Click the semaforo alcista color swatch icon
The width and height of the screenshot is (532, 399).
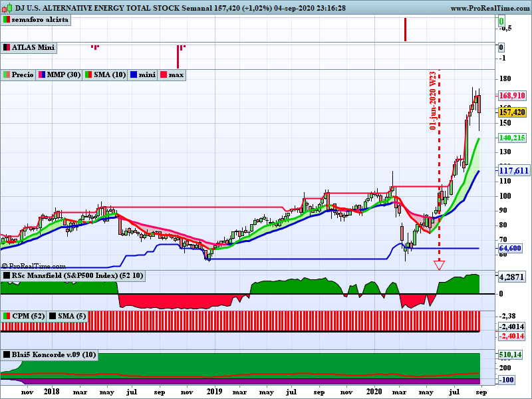(7, 20)
